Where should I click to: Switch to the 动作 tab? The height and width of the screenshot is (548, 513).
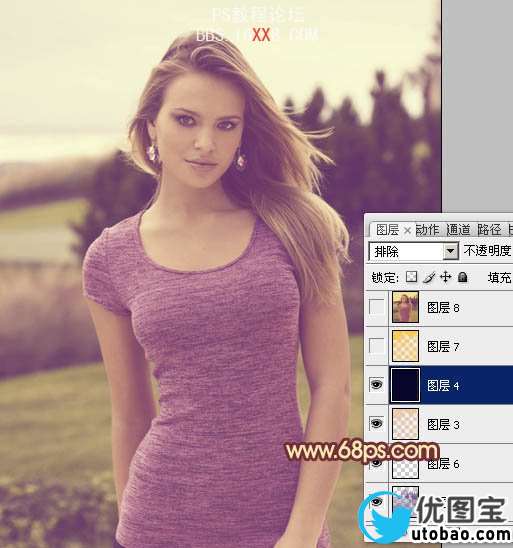click(x=428, y=230)
